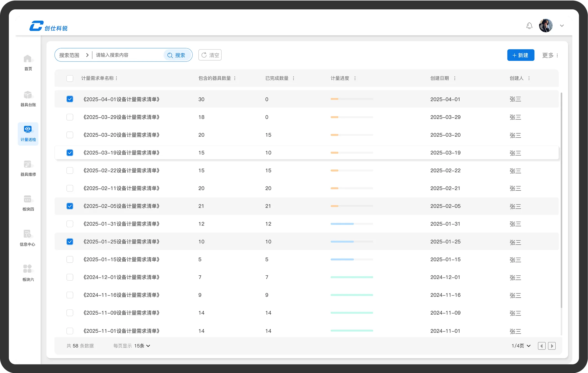Screen dimensions: 588x373
Task: Focus the 请输入搜索内容 search field
Action: coord(128,55)
